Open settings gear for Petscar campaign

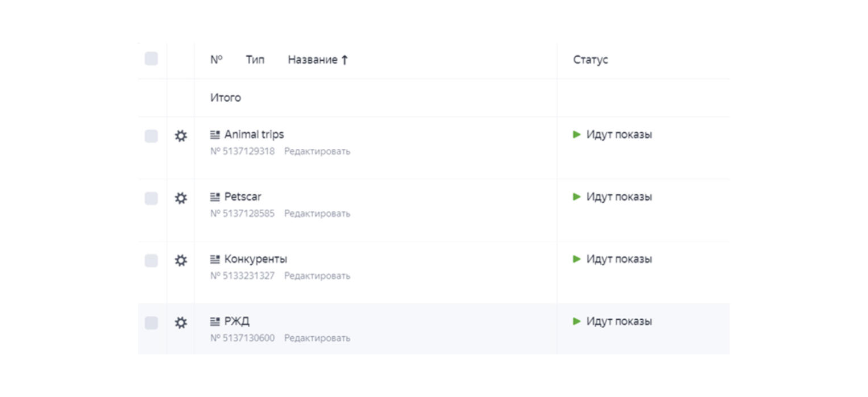point(181,198)
